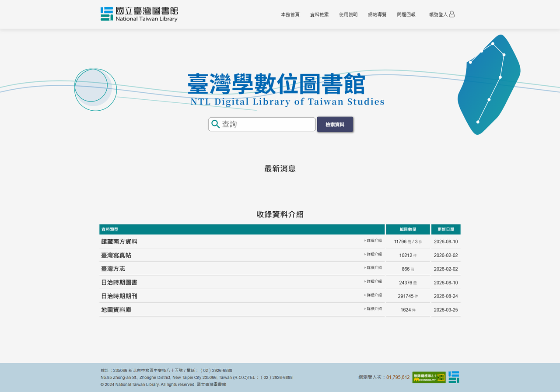The height and width of the screenshot is (392, 560).
Task: Focus the 查詢 search input field
Action: click(x=262, y=124)
